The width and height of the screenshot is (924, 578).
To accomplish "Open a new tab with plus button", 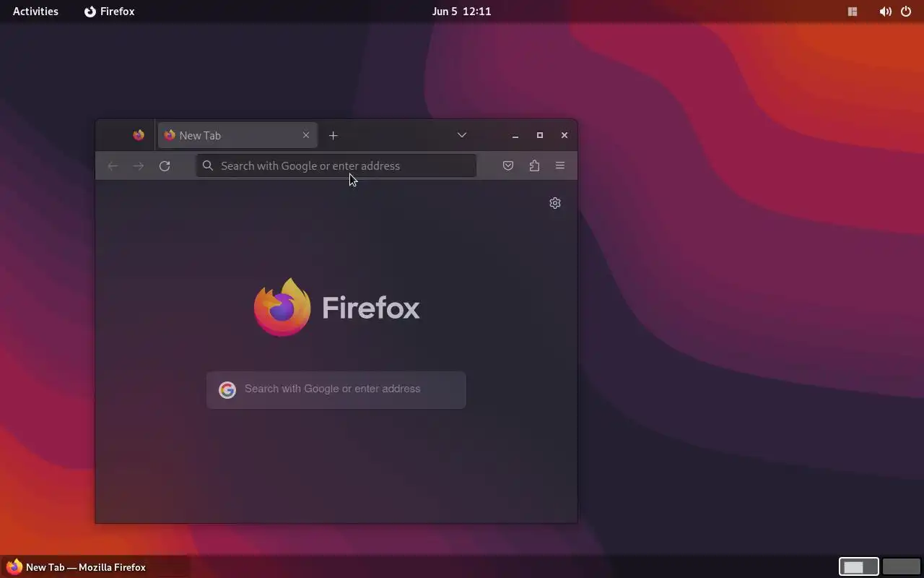I will (x=334, y=135).
